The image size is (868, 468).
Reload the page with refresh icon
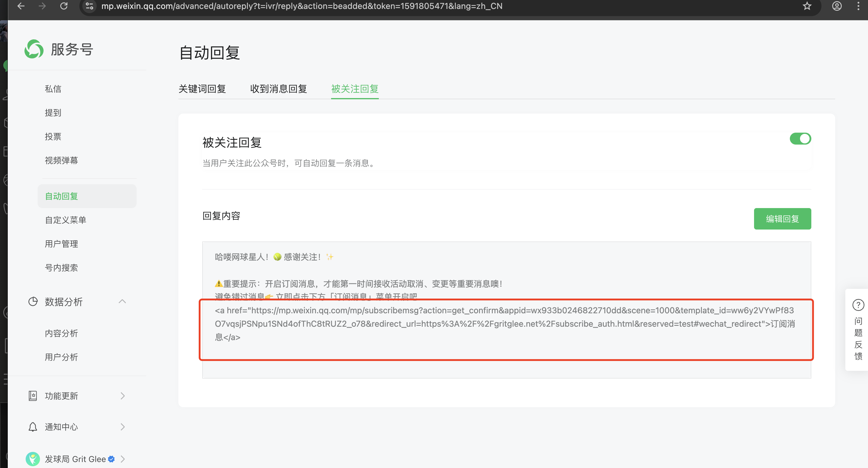[x=64, y=6]
